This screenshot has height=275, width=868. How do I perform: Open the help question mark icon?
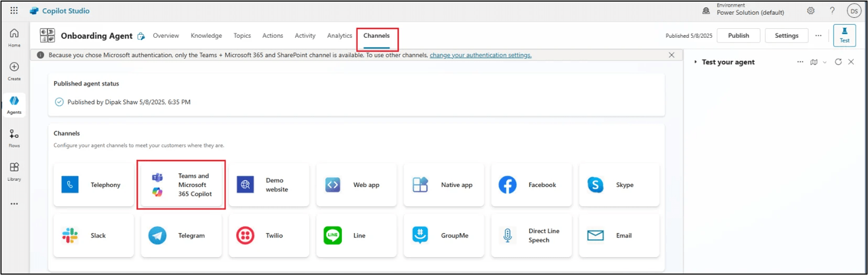pos(832,10)
